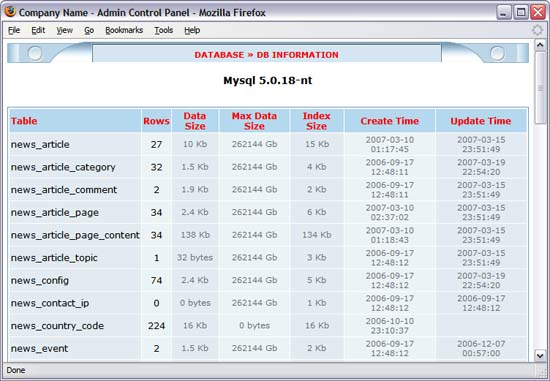Click the Create Time column header
Screen dimensions: 550x381
coord(390,121)
